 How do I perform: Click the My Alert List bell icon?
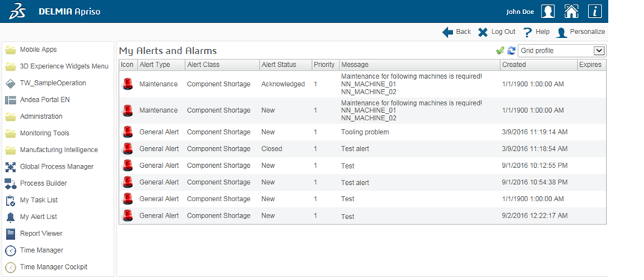[10, 217]
